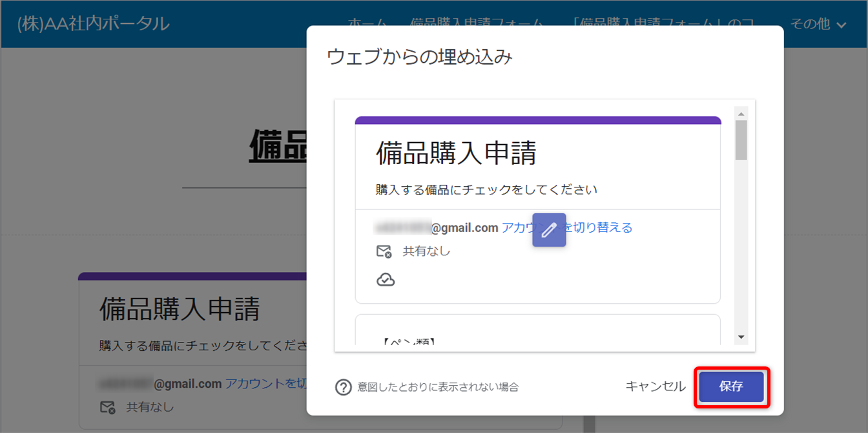Click the cloud save-status icon in the preview

(x=386, y=280)
